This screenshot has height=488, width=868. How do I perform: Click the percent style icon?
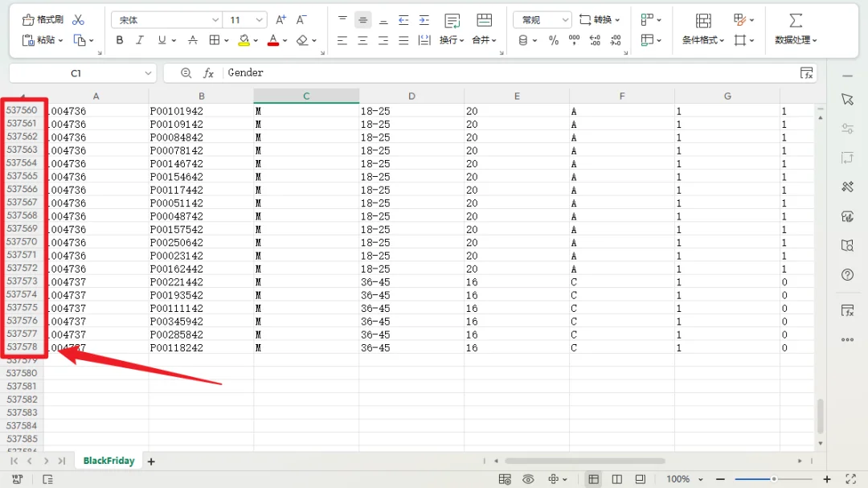[554, 40]
